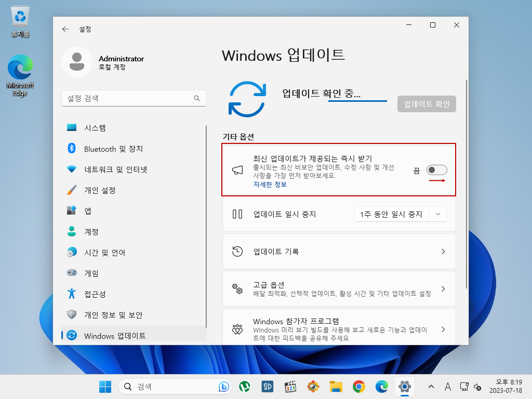Select Bluetooth 및 장치 in sidebar
Viewport: 532px width, 399px height.
click(134, 149)
